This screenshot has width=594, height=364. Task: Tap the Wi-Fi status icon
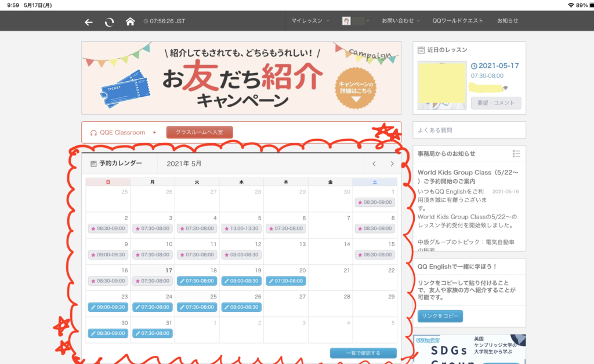[x=571, y=5]
